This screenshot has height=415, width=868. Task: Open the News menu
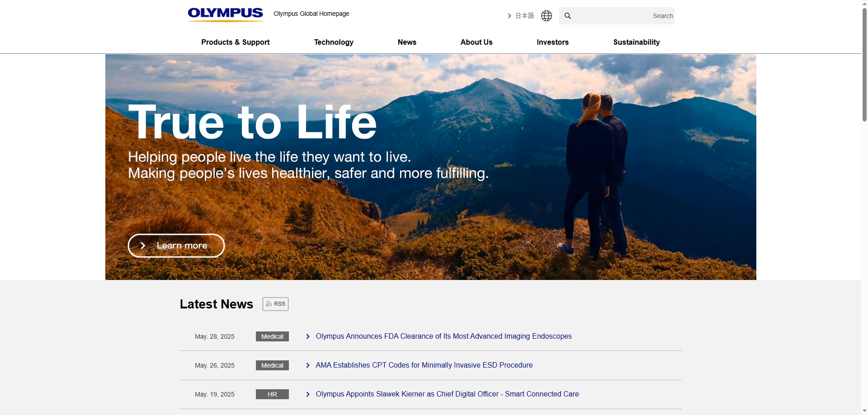click(407, 42)
